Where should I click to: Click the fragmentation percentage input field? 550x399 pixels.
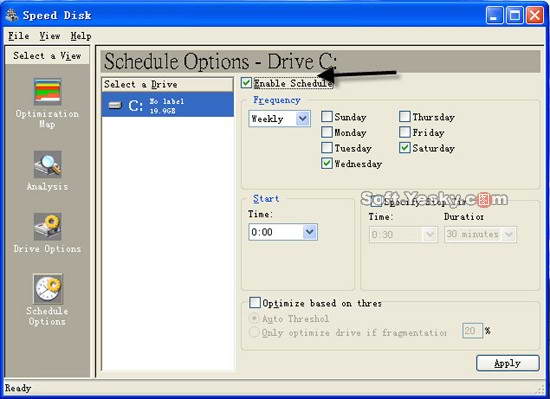(472, 331)
